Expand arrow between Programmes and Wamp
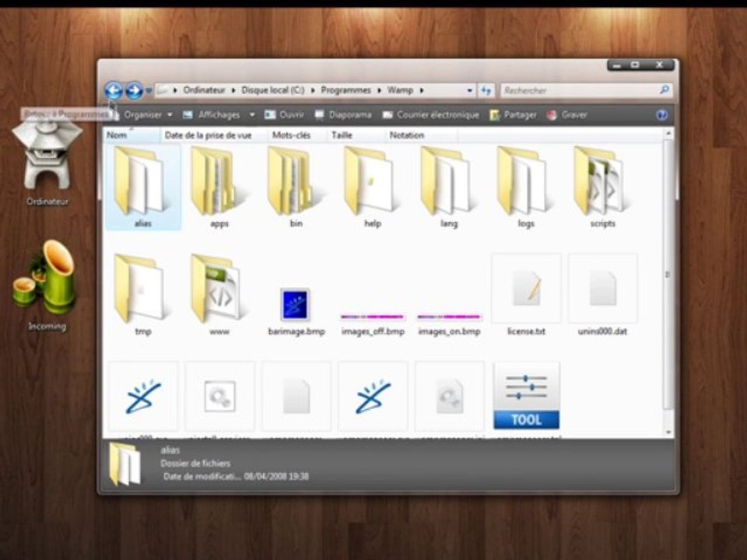Viewport: 747px width, 560px height. click(x=379, y=90)
